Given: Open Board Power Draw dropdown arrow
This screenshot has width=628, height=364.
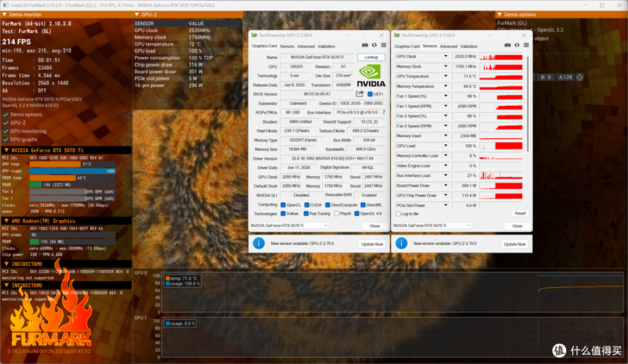Looking at the screenshot, I should 445,185.
